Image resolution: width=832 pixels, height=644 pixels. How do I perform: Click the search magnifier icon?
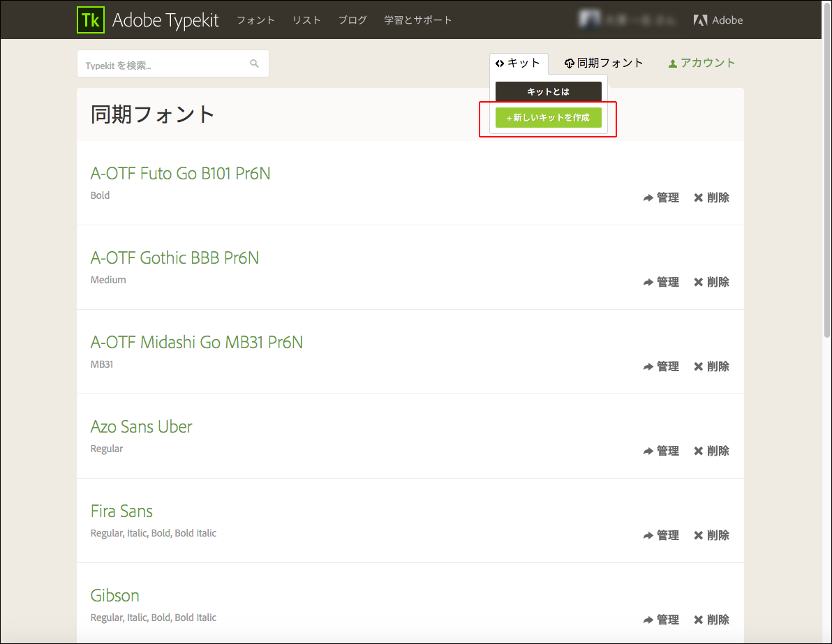(x=254, y=63)
